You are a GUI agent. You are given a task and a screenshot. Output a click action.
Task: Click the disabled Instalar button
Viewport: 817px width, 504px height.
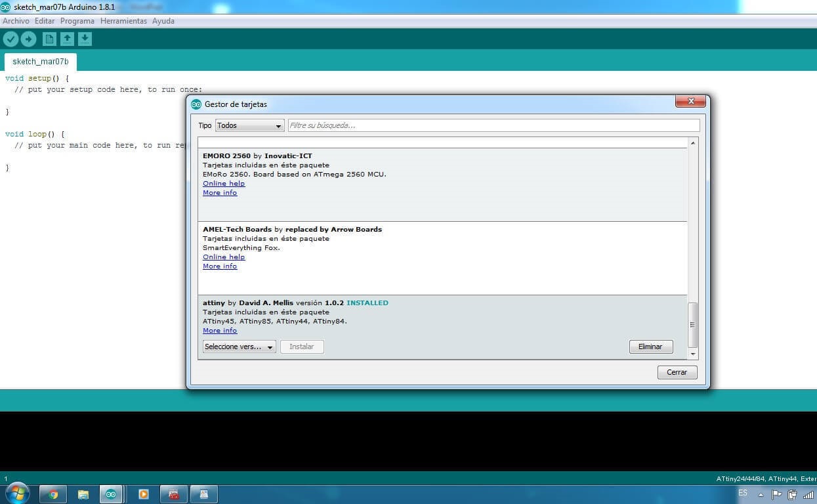(x=302, y=346)
